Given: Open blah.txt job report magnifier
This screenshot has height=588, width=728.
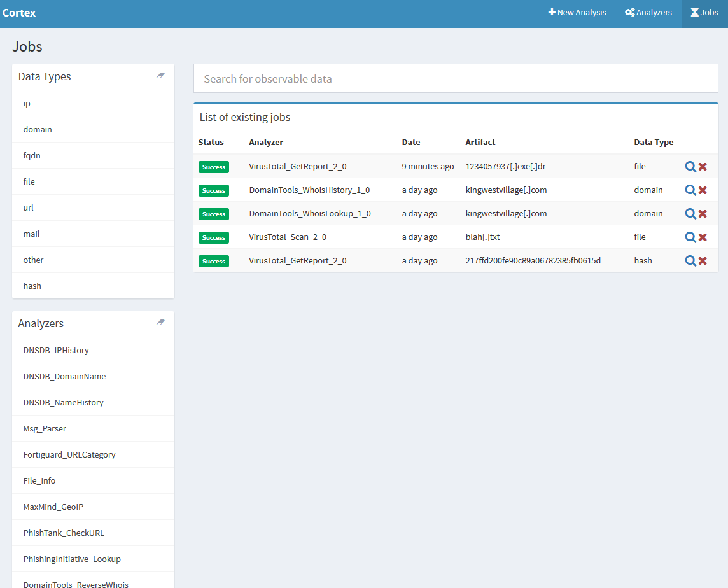Looking at the screenshot, I should click(690, 237).
